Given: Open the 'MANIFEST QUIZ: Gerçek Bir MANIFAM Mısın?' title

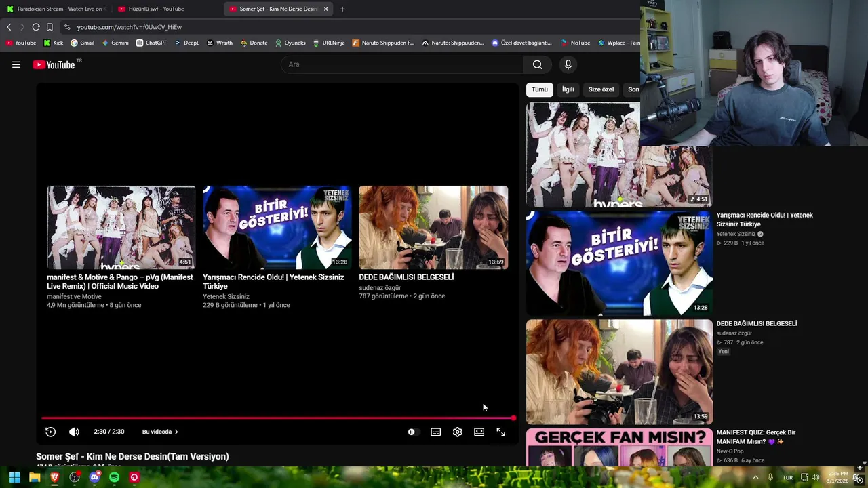Looking at the screenshot, I should 756,437.
